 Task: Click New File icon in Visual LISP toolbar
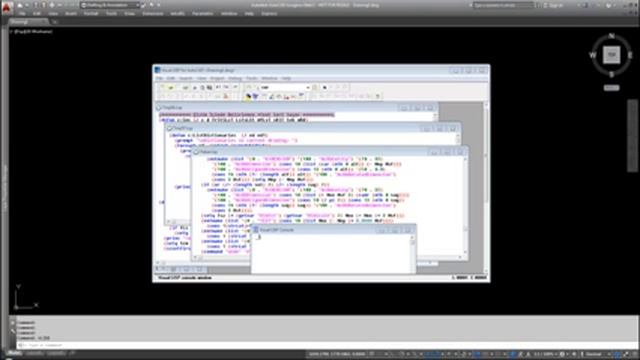162,87
